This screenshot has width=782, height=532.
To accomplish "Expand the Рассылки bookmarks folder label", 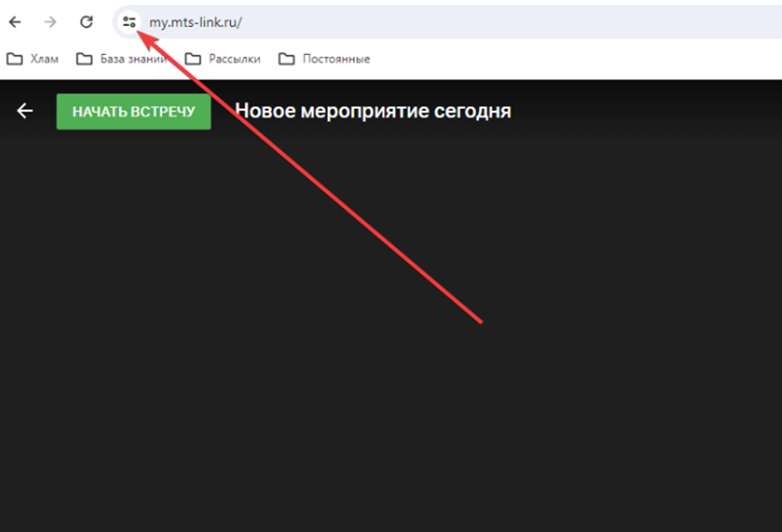I will 234,59.
